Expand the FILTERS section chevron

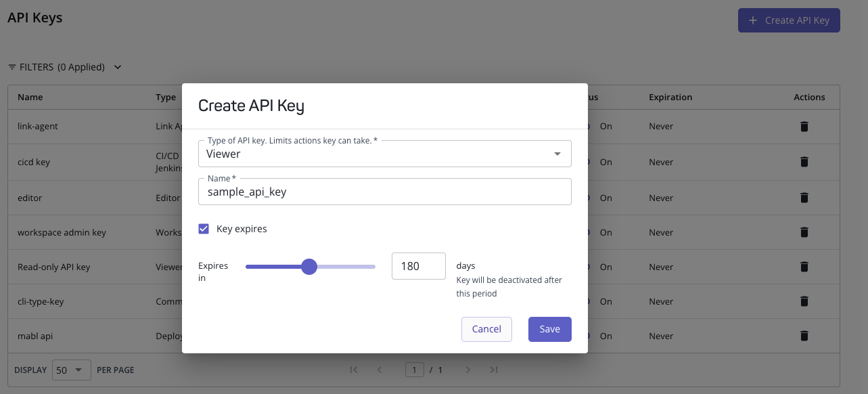pyautogui.click(x=118, y=67)
